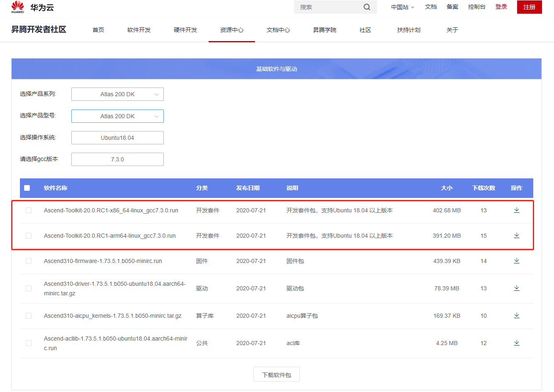Click the Huawei Cloud logo

33,7
